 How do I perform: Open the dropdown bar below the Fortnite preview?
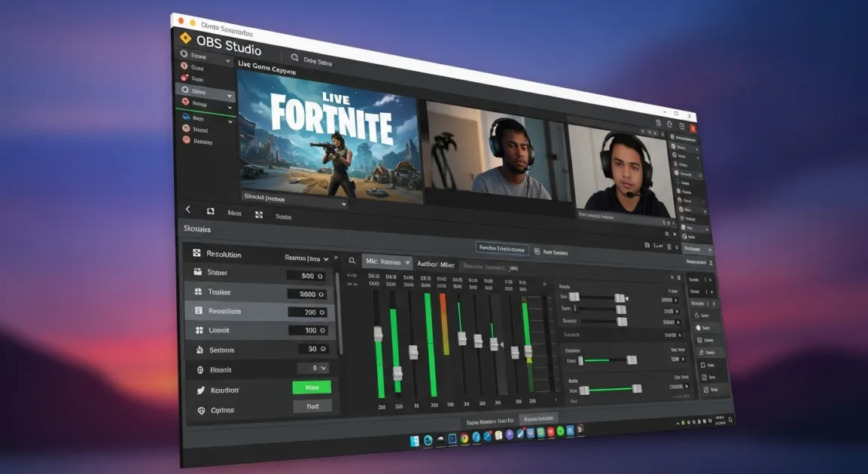(295, 200)
